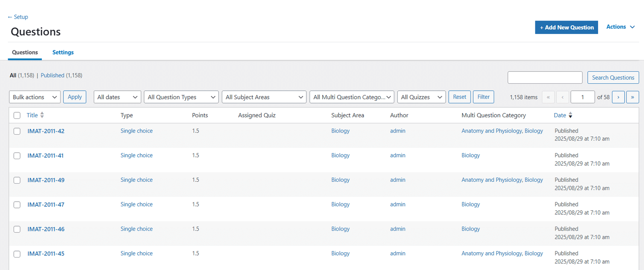Screen dimensions: 644x270
Task: Expand the Actions menu chevron
Action: pyautogui.click(x=632, y=27)
